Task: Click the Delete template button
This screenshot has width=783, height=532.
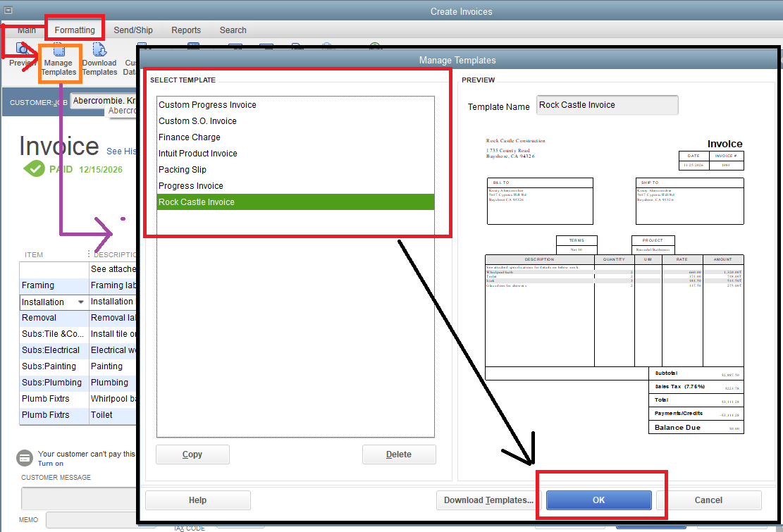Action: tap(399, 454)
